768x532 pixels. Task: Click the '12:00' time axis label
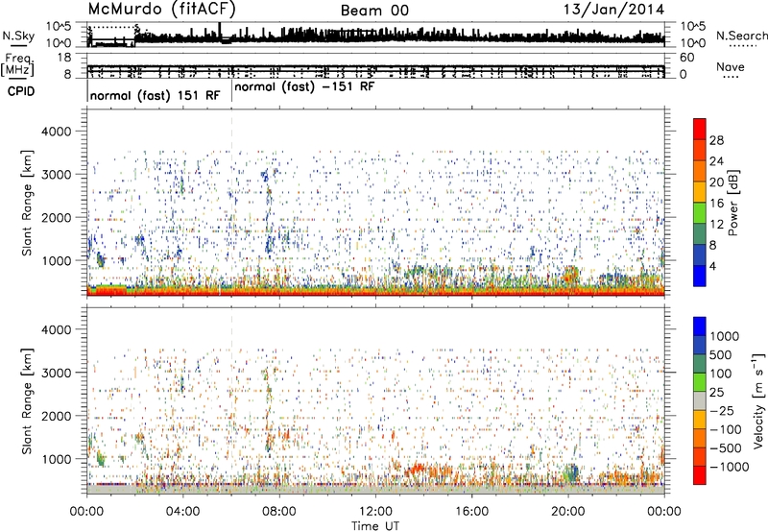(x=375, y=512)
